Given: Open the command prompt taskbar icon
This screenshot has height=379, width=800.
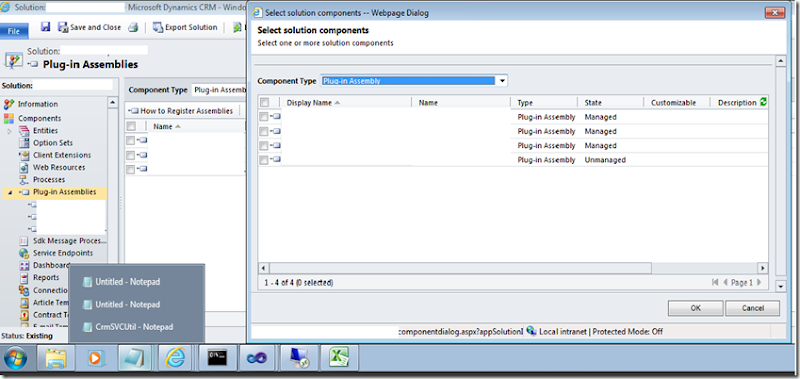Looking at the screenshot, I should point(217,358).
